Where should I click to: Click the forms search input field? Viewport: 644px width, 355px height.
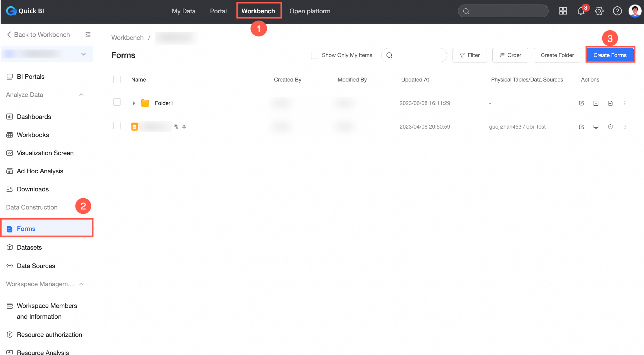tap(418, 55)
